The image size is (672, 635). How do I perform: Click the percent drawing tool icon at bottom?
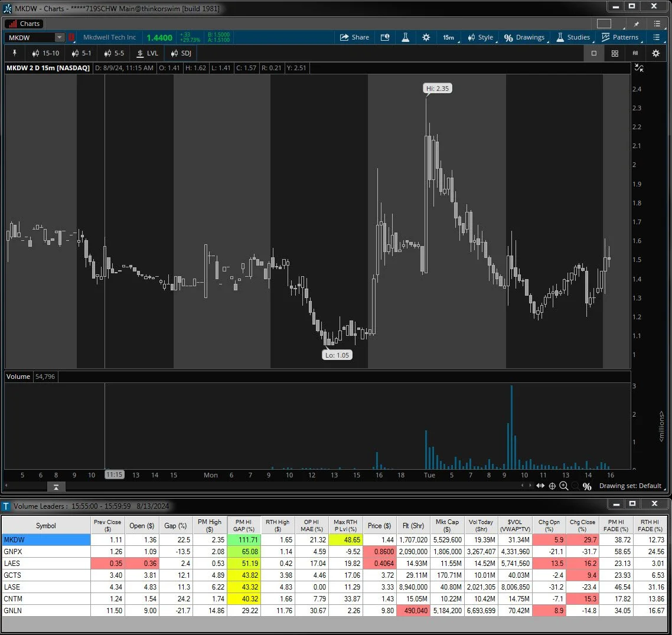coord(587,486)
